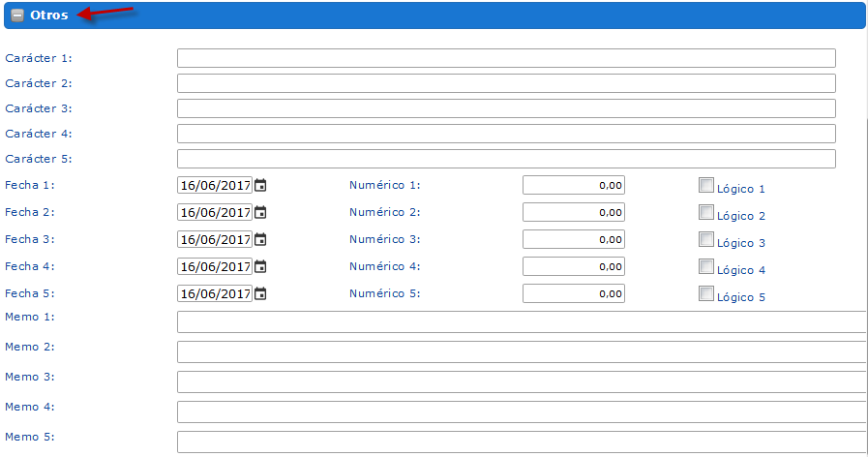Click the Fecha 1 label
The image size is (868, 457).
(30, 185)
